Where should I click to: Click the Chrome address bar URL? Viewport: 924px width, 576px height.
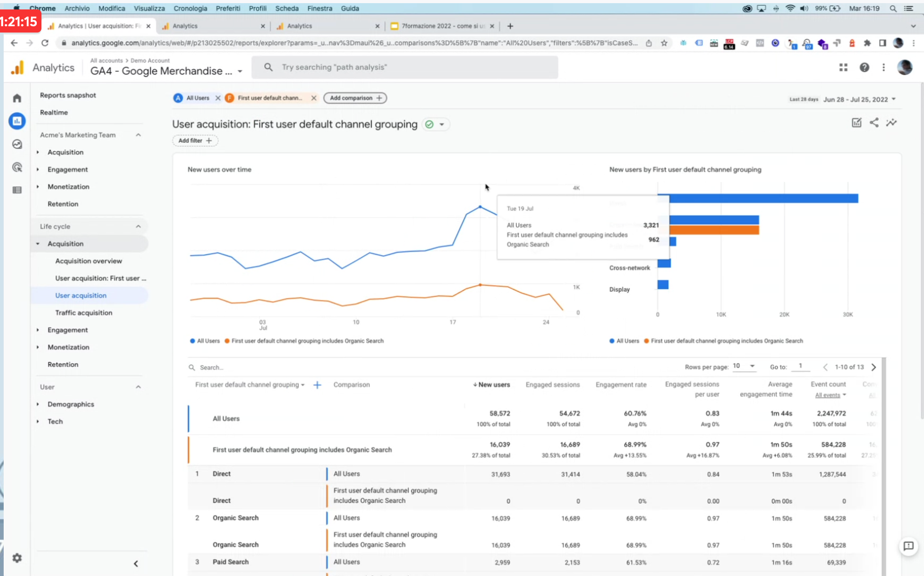point(354,43)
